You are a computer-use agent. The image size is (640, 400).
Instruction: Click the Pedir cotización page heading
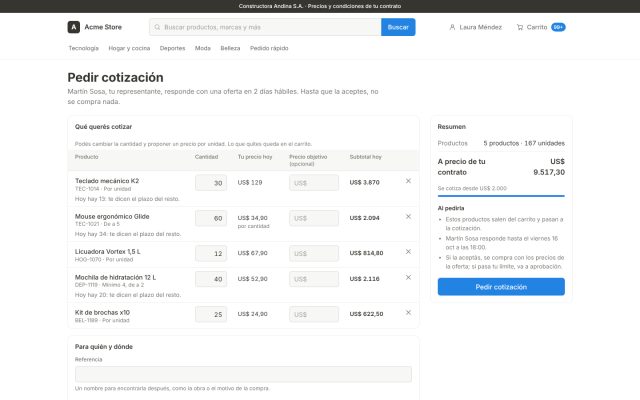pos(116,77)
